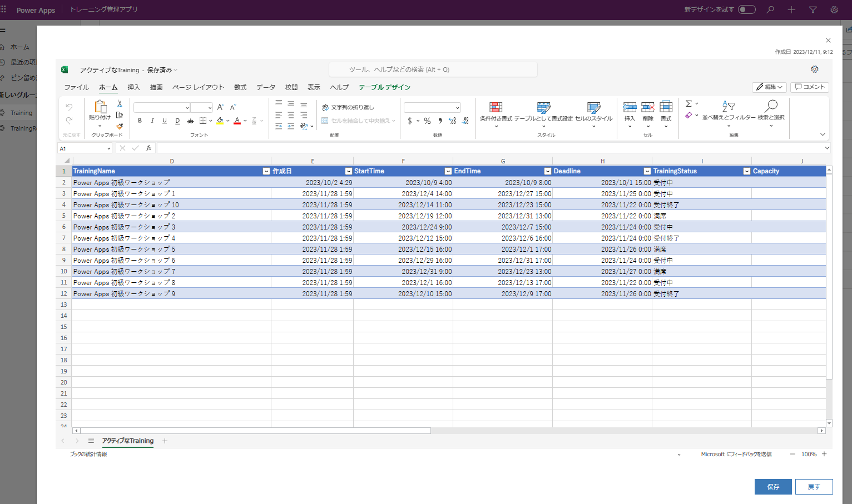The height and width of the screenshot is (504, 852).
Task: Click the horizontal scrollbar thumb
Action: coord(256,431)
